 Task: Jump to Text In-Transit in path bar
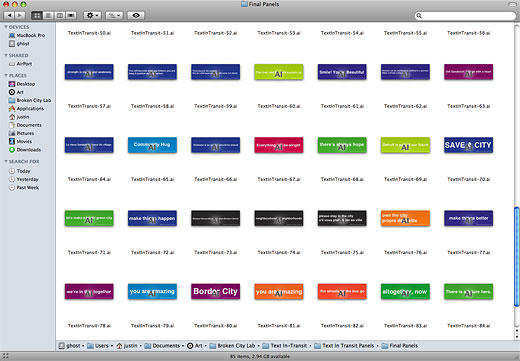tap(285, 346)
